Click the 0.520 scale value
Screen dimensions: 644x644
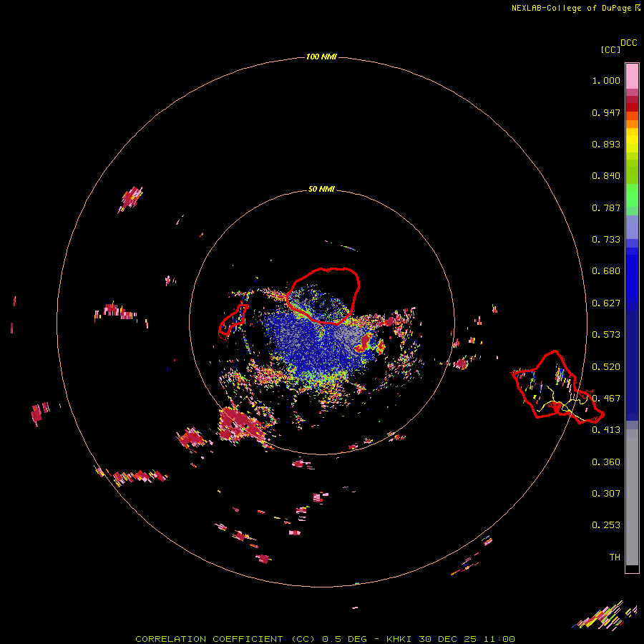pos(606,367)
